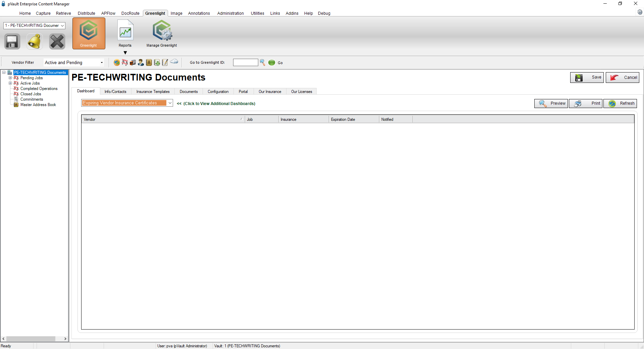Switch to the Documents tab

189,92
